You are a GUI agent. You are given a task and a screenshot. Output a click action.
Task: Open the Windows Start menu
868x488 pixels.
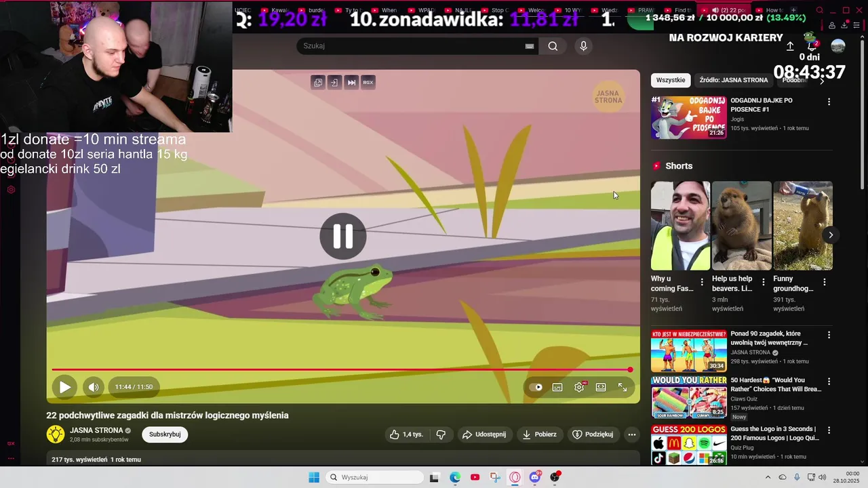coord(314,477)
